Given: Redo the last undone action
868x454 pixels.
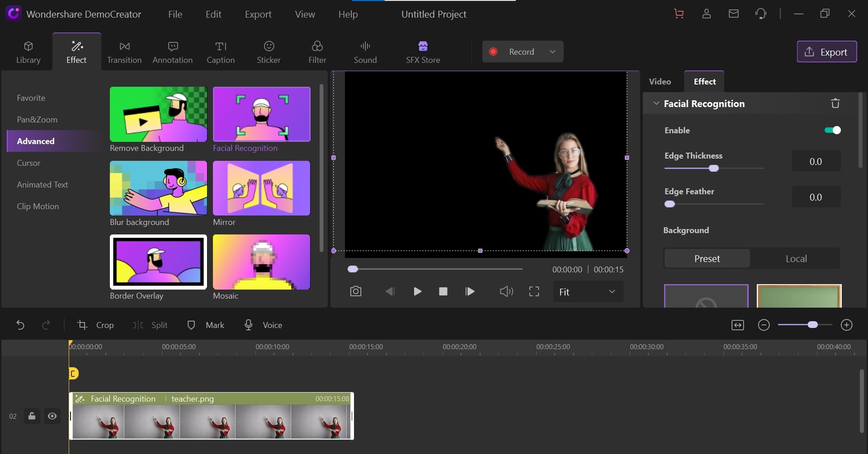Looking at the screenshot, I should [x=46, y=325].
